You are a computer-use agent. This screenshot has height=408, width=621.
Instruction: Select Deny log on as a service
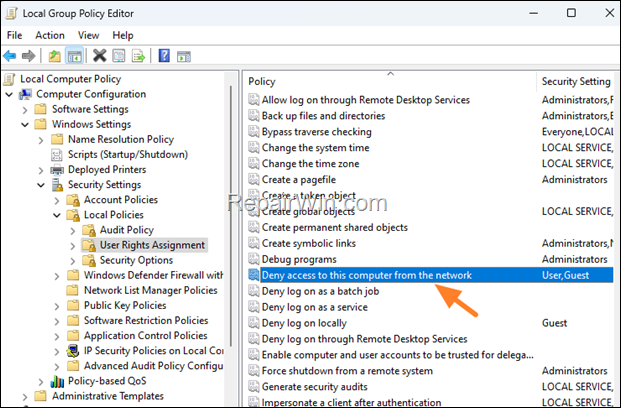314,307
